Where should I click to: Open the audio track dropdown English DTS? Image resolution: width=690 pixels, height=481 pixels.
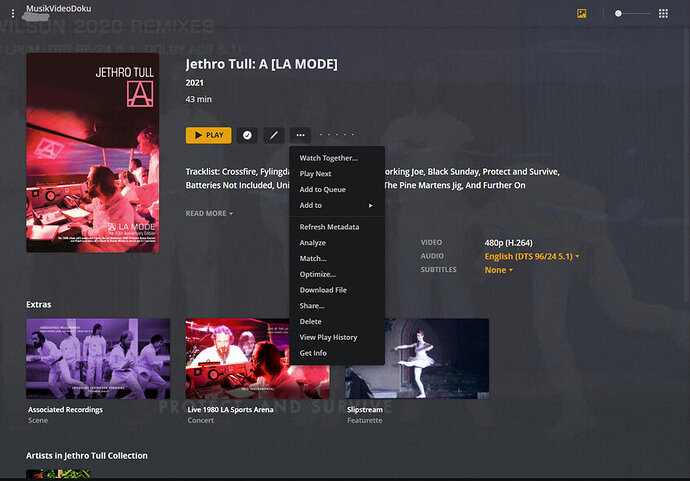[532, 257]
